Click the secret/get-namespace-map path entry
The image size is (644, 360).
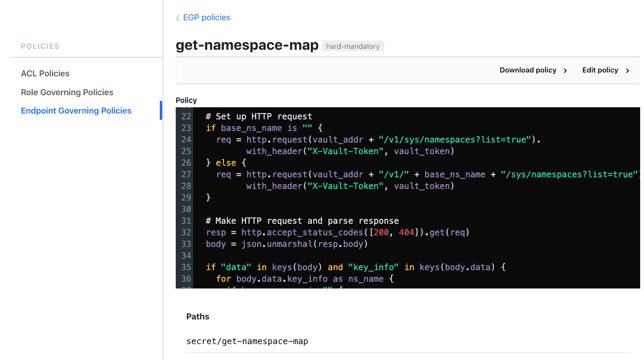coord(247,341)
